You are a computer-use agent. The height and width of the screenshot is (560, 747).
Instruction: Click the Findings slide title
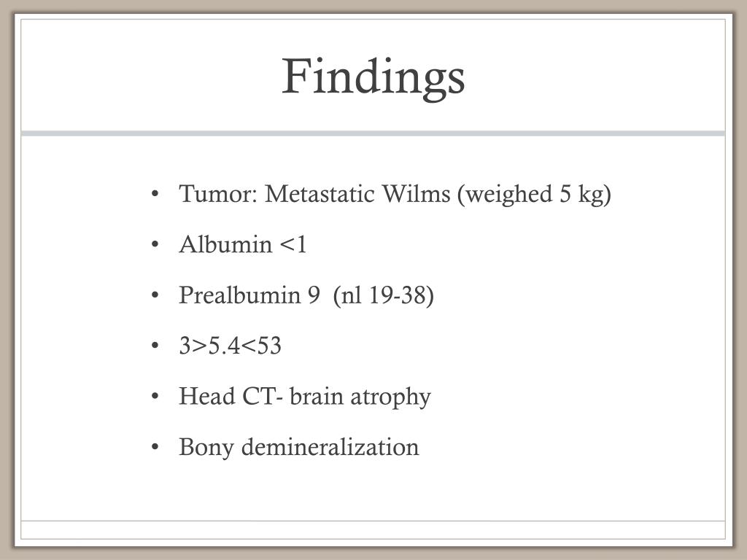coord(373,79)
